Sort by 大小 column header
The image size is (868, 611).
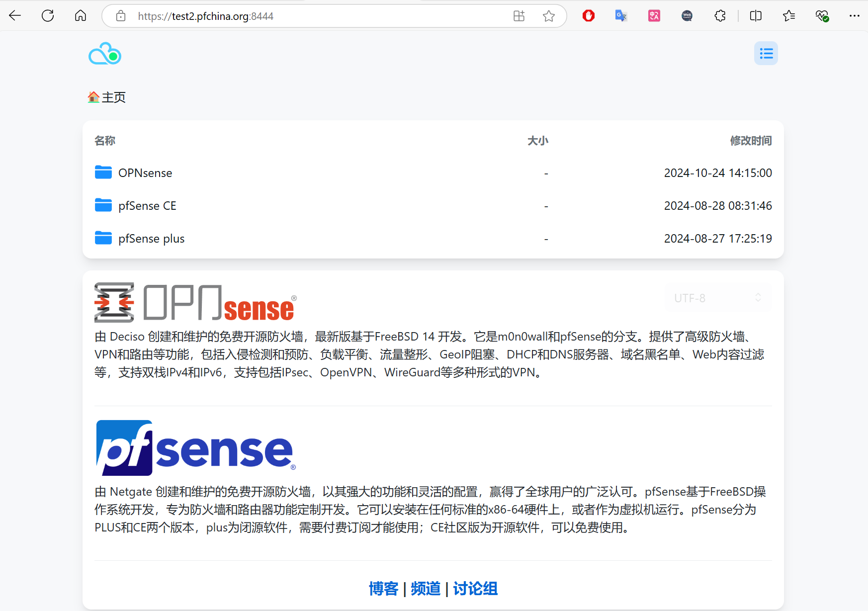(537, 141)
